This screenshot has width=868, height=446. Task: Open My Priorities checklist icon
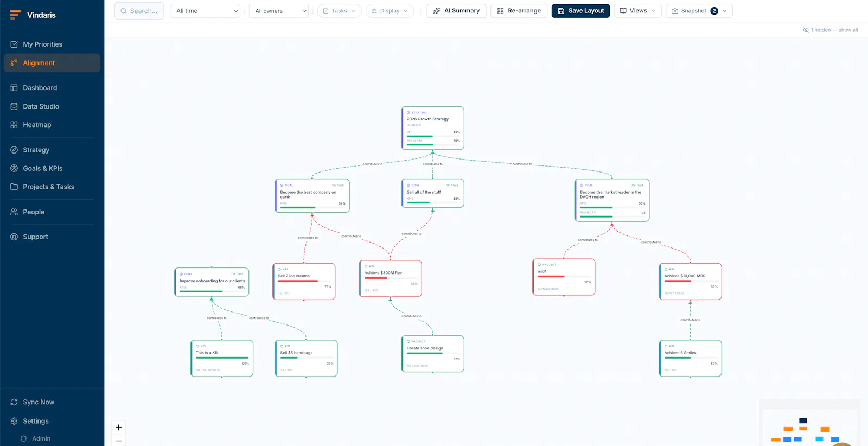(x=14, y=44)
